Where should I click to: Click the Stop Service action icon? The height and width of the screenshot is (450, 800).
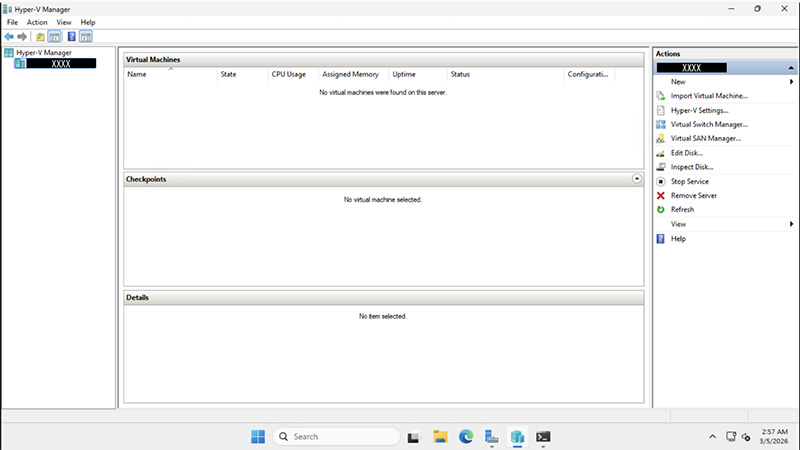(660, 182)
